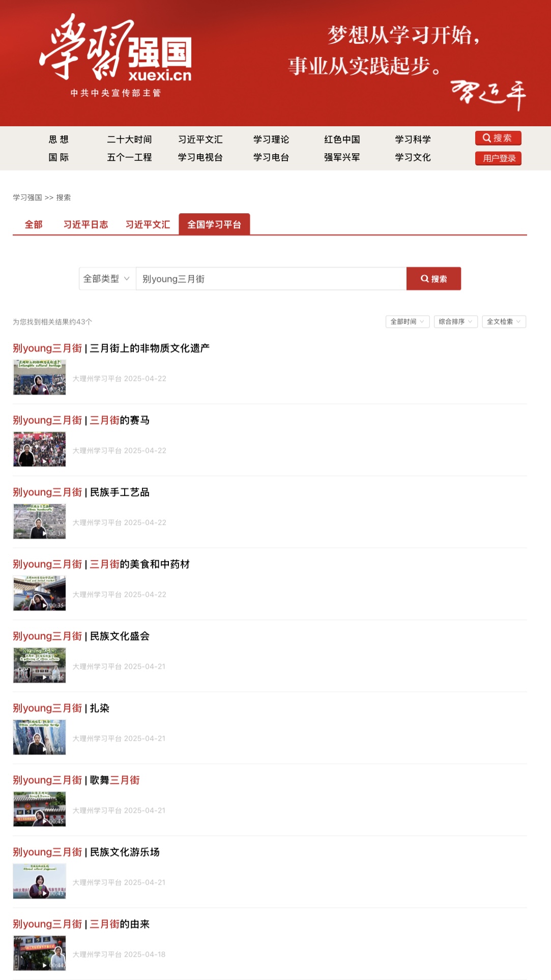Open result 歌舞三月街
The width and height of the screenshot is (551, 980).
coord(76,780)
